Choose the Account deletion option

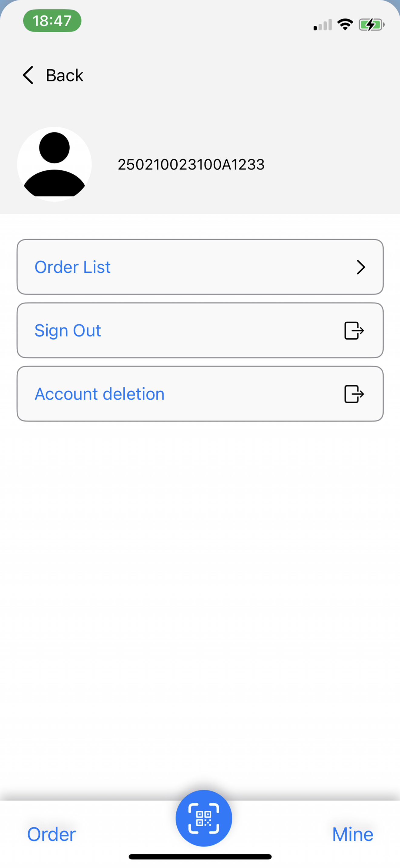pos(200,393)
